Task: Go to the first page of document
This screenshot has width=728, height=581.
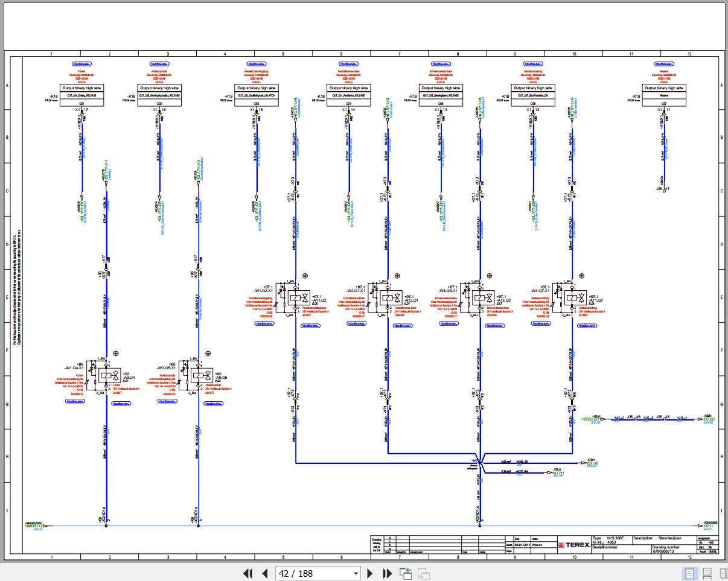Action: coord(247,573)
